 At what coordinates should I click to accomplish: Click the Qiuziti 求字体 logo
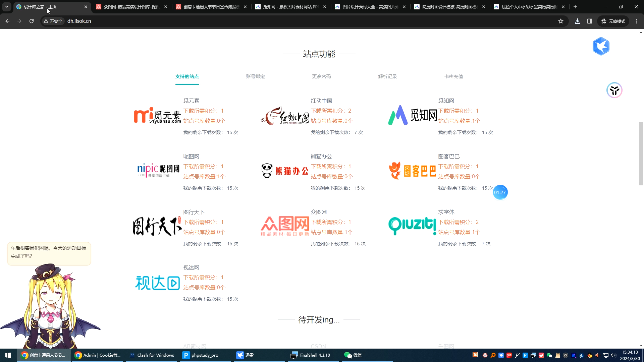coord(412,226)
